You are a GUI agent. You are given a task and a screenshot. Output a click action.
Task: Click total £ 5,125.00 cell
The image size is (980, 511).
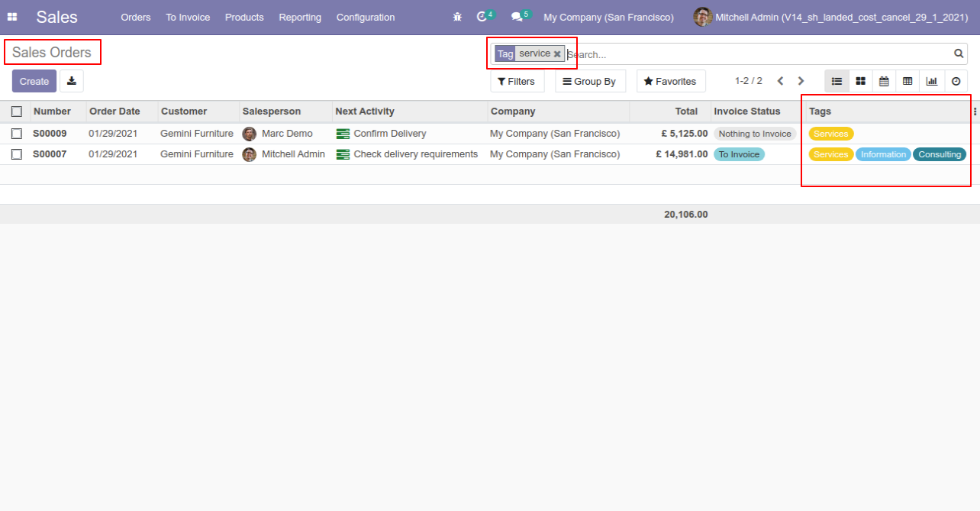coord(685,134)
